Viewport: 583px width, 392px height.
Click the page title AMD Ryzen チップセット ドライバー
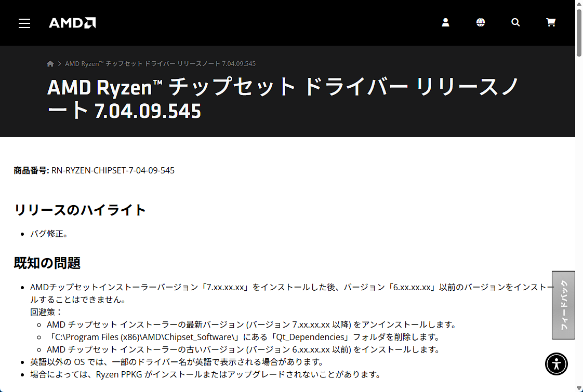point(228,87)
